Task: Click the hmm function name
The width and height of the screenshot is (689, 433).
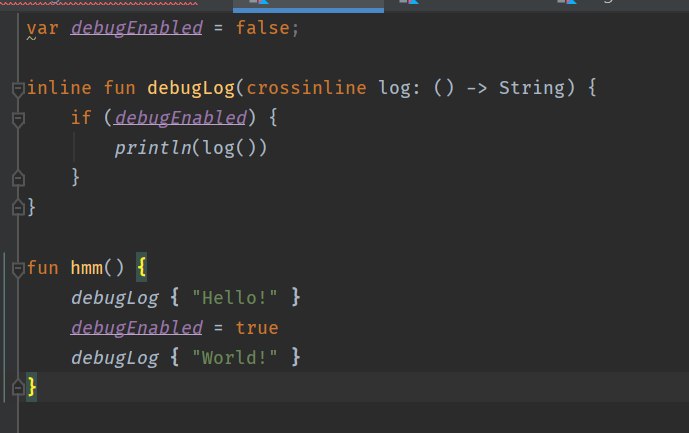Action: [x=87, y=268]
